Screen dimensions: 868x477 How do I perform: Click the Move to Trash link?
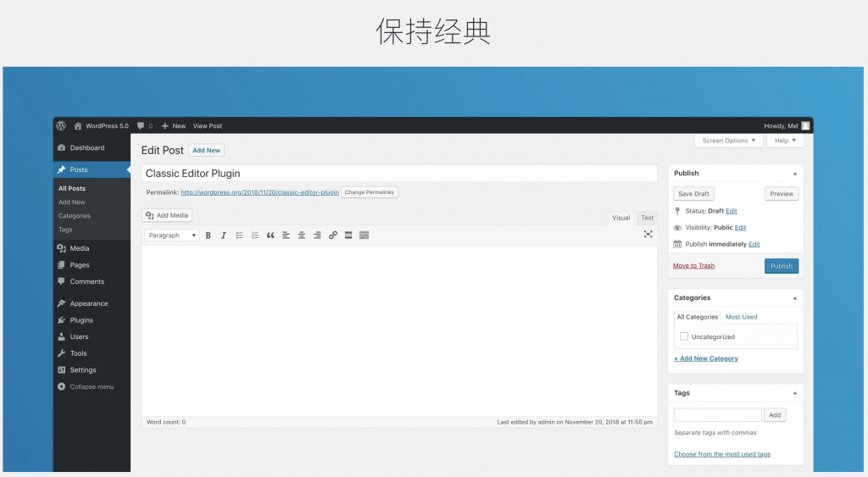click(x=693, y=266)
